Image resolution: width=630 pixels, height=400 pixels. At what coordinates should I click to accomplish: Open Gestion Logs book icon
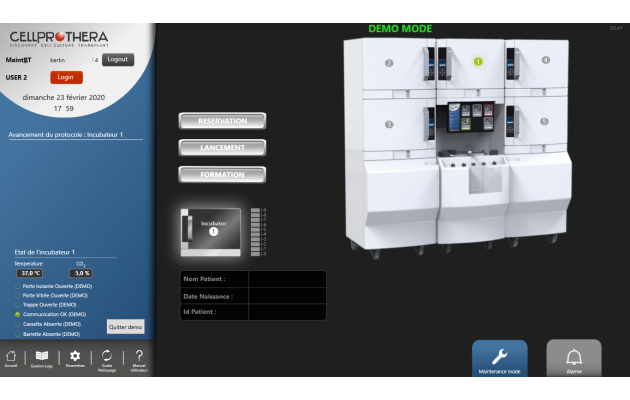click(42, 358)
